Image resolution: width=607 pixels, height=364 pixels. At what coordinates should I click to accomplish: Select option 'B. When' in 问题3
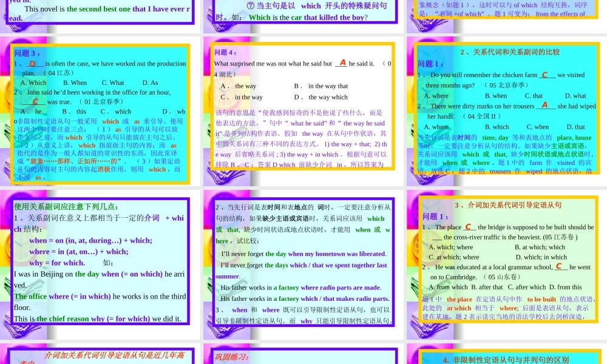tap(75, 83)
